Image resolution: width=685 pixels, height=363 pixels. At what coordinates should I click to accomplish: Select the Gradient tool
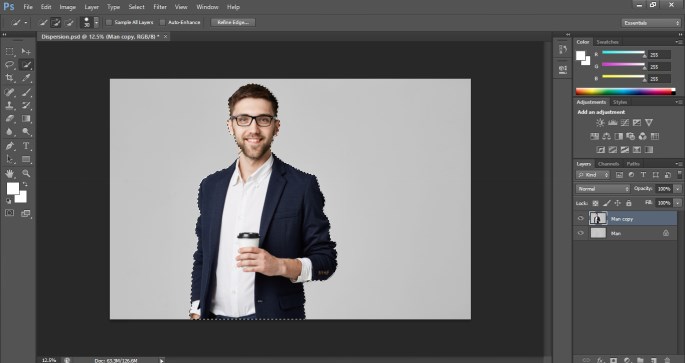click(x=26, y=118)
